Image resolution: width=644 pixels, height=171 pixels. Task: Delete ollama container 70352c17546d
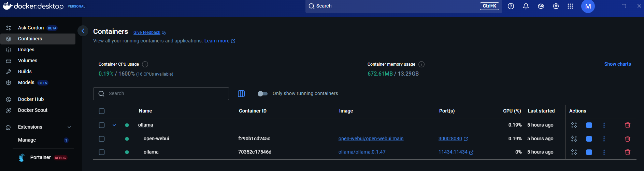[627, 152]
